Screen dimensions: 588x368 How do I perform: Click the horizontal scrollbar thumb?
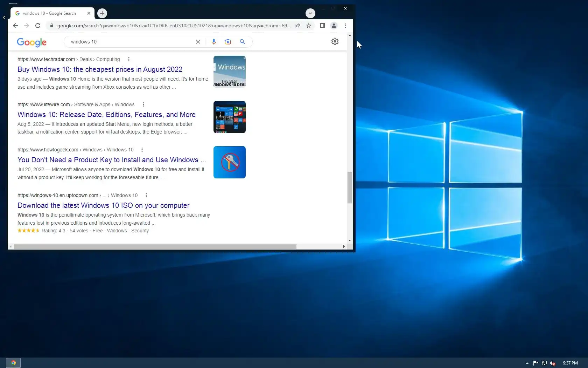pyautogui.click(x=155, y=246)
